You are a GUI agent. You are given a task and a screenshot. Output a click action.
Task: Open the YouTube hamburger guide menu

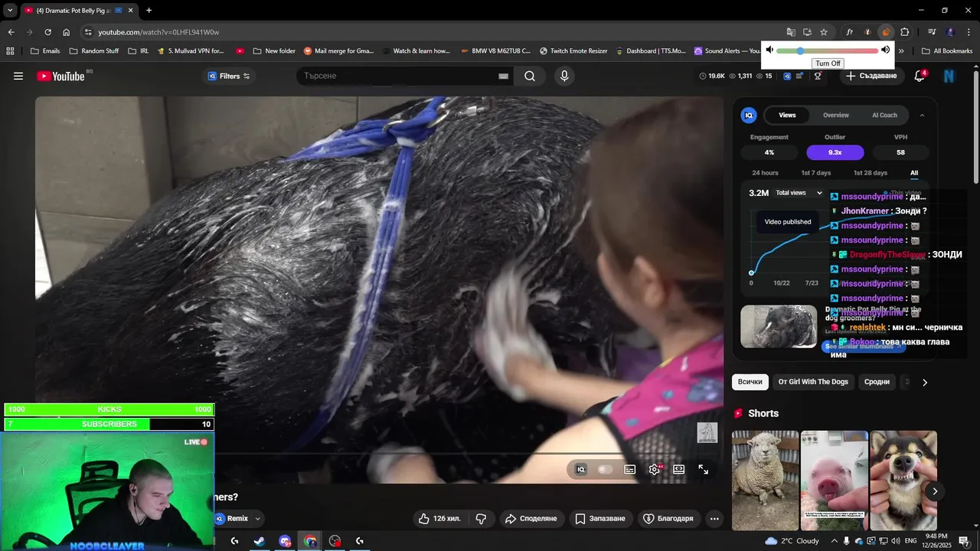18,76
